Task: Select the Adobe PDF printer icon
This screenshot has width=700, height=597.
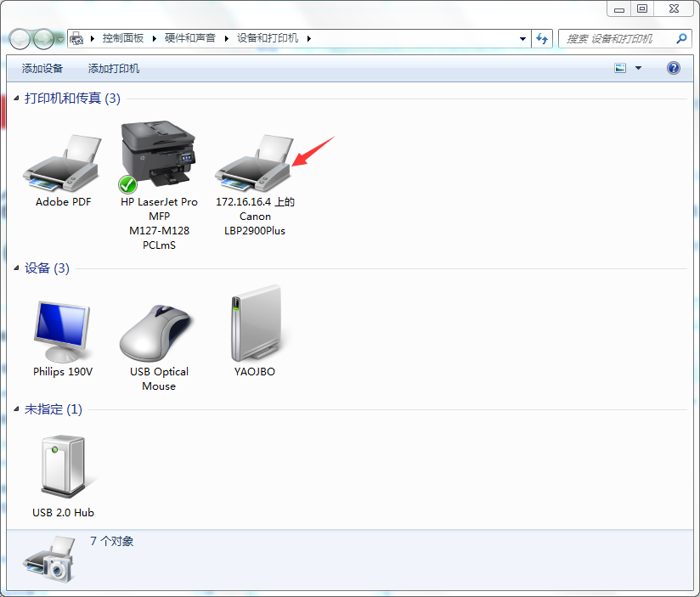Action: point(63,163)
